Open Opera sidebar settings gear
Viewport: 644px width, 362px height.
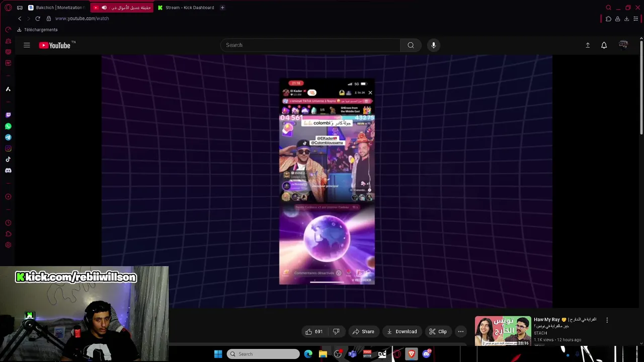tap(8, 245)
